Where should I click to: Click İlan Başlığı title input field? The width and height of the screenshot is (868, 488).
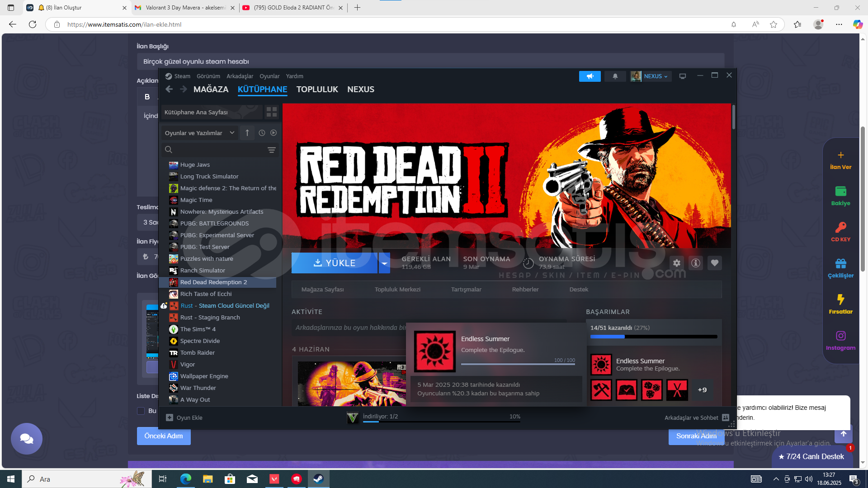[x=430, y=61]
